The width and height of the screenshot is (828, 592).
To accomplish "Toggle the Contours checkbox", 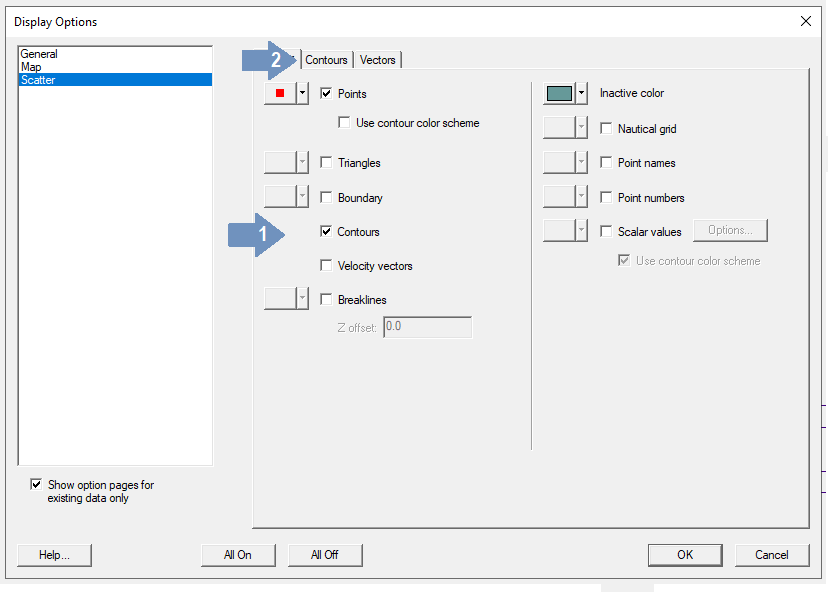I will coord(326,231).
